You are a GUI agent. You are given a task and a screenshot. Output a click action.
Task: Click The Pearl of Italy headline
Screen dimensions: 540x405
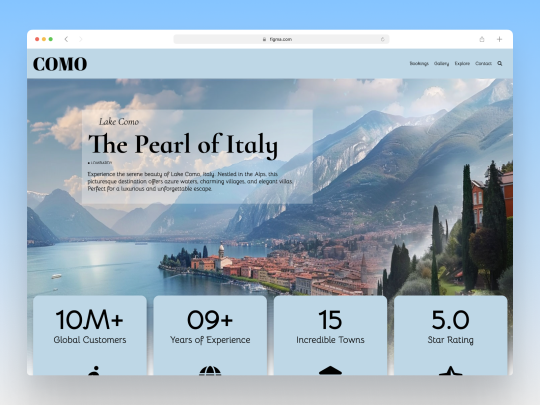tap(183, 145)
